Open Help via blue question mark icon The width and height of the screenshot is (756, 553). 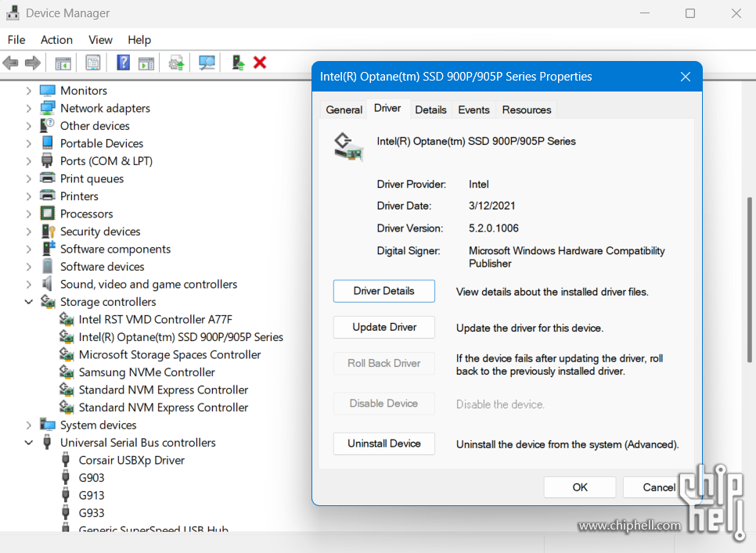(123, 63)
